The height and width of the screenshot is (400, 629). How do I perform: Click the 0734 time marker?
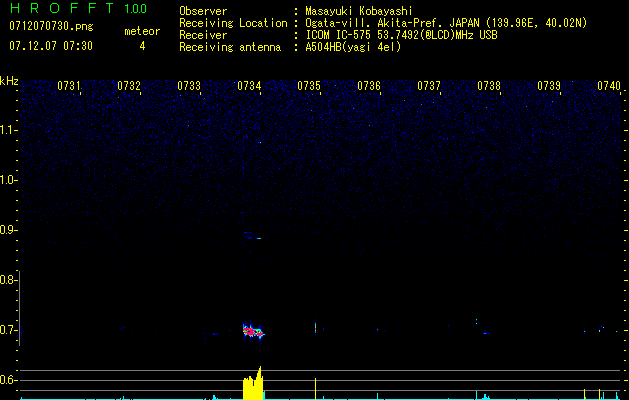pyautogui.click(x=249, y=86)
